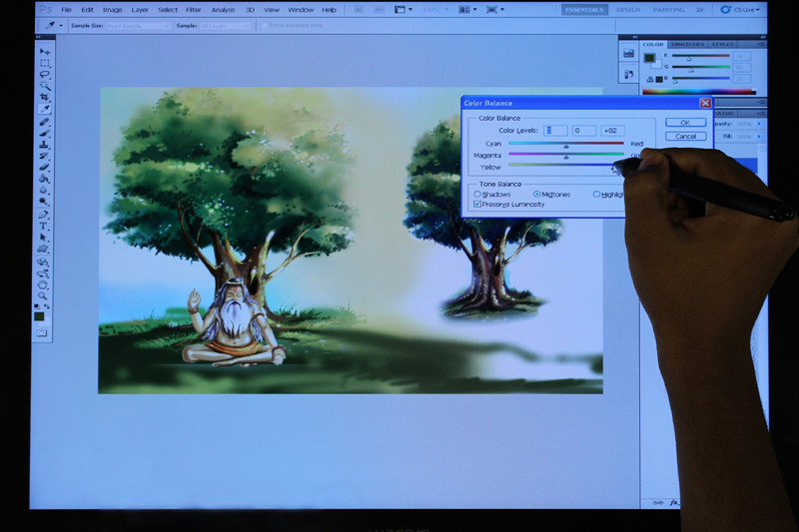Select the Zoom tool in toolbox
Screen dimensions: 799x532
[x=43, y=296]
